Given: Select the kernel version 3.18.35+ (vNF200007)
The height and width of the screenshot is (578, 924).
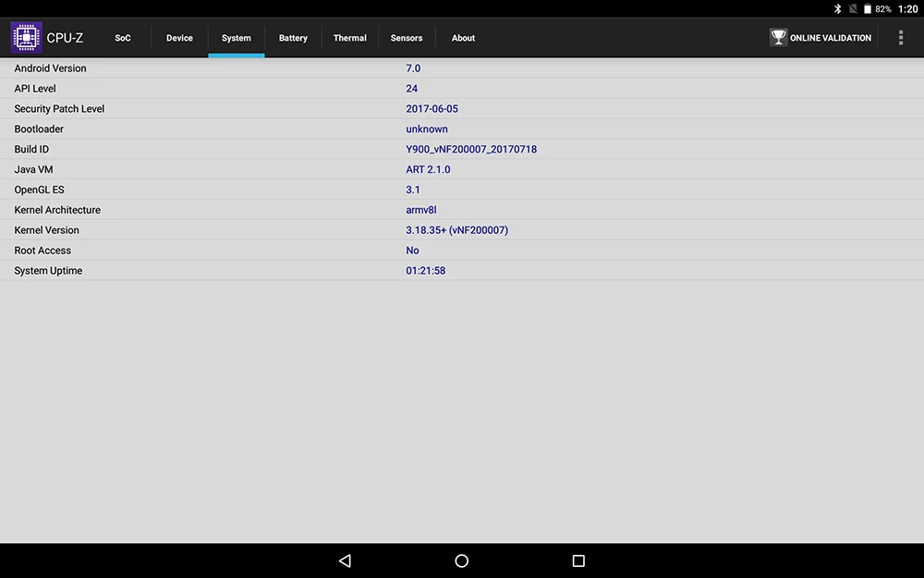Looking at the screenshot, I should pos(457,230).
